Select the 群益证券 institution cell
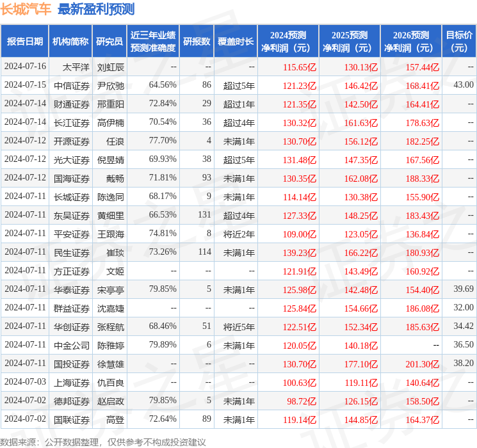This screenshot has width=477, height=448. pyautogui.click(x=72, y=308)
